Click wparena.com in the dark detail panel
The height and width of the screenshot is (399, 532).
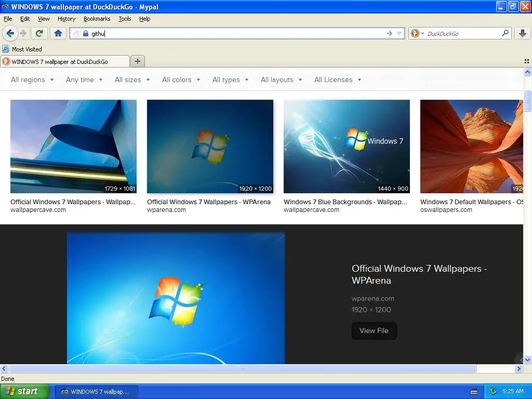pos(373,299)
